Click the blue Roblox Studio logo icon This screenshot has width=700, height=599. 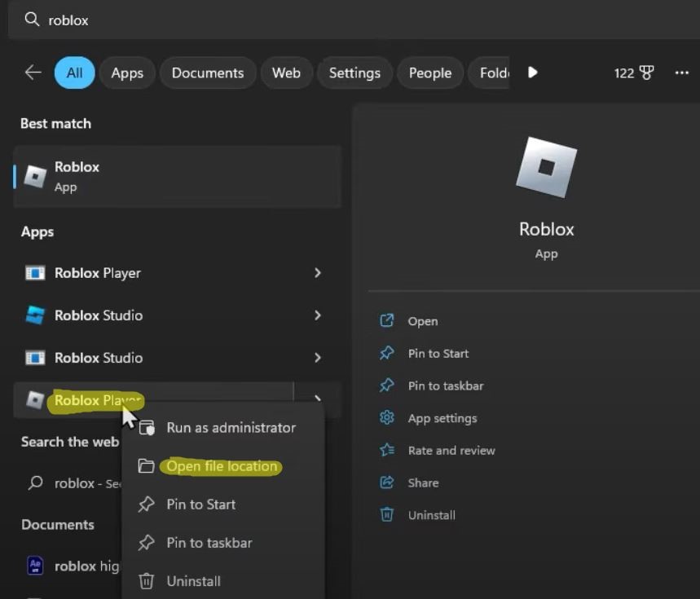pyautogui.click(x=35, y=315)
